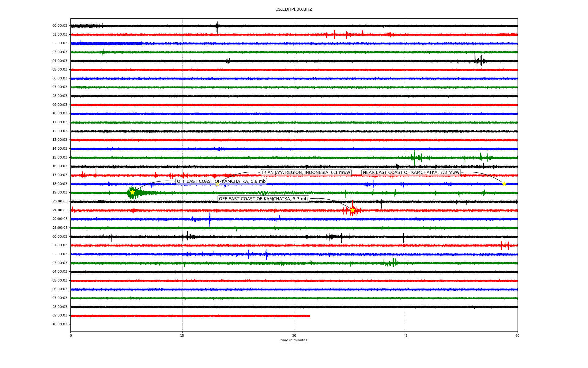588x368 pixels.
Task: Click the yellow star at the end of the 18:00:03 trace
Action: click(504, 184)
